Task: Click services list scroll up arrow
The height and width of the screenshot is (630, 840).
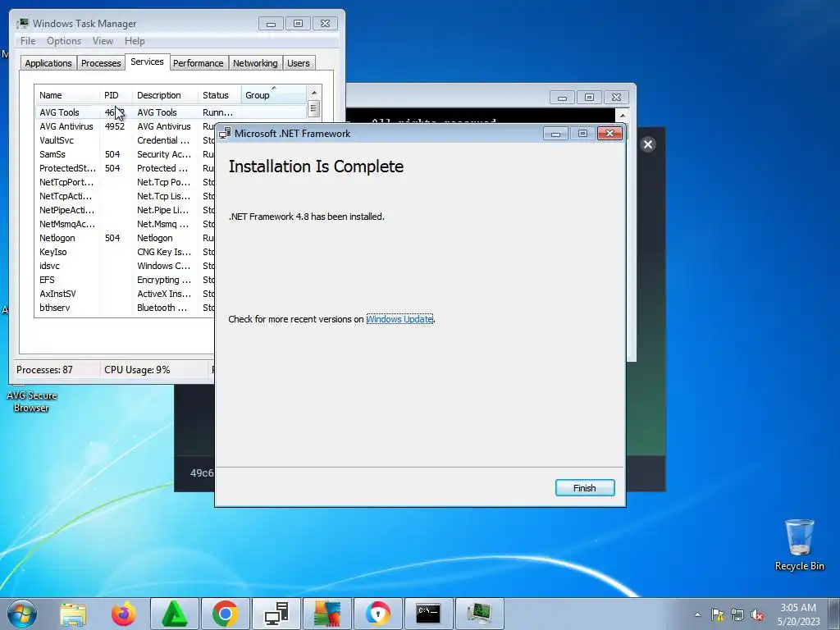Action: pyautogui.click(x=314, y=93)
